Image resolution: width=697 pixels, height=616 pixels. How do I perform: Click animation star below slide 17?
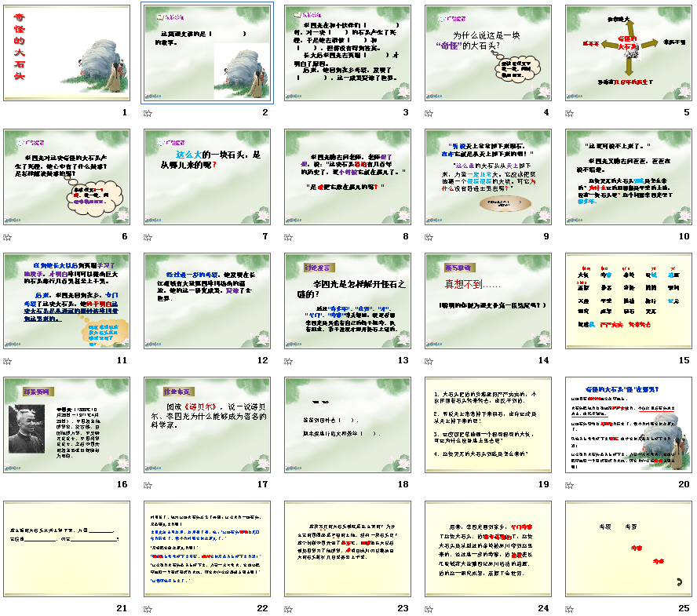click(x=147, y=485)
